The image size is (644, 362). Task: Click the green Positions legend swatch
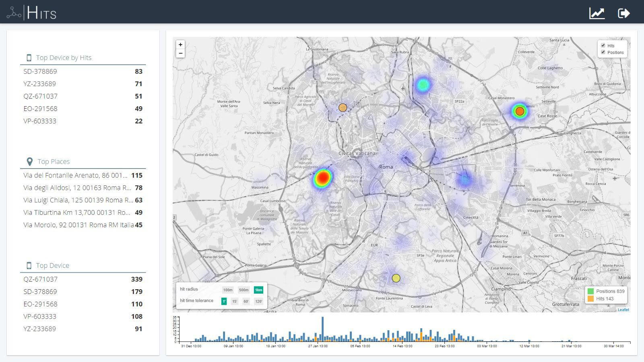(x=590, y=291)
